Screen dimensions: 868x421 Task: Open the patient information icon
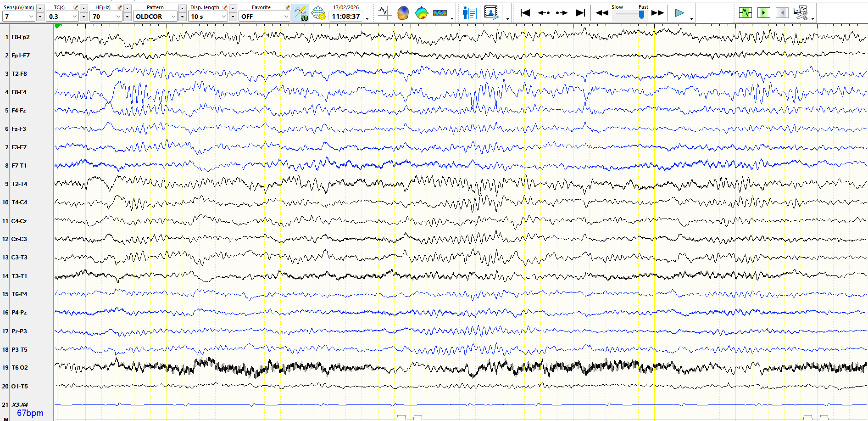click(469, 13)
